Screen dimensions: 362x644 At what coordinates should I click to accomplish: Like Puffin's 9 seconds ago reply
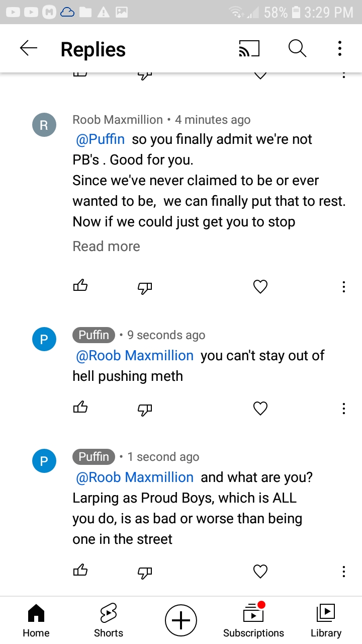pos(80,408)
